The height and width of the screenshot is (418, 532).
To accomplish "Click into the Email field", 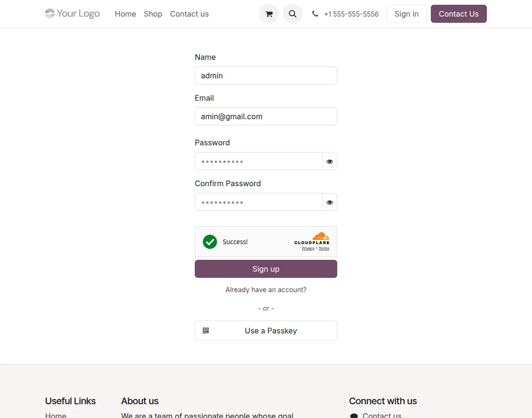I will point(266,116).
